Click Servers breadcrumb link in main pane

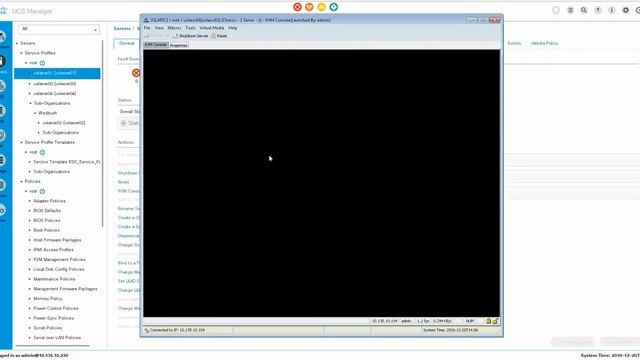pyautogui.click(x=122, y=29)
